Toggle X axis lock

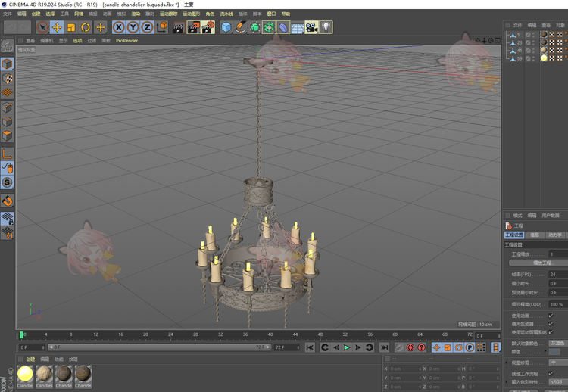(119, 27)
